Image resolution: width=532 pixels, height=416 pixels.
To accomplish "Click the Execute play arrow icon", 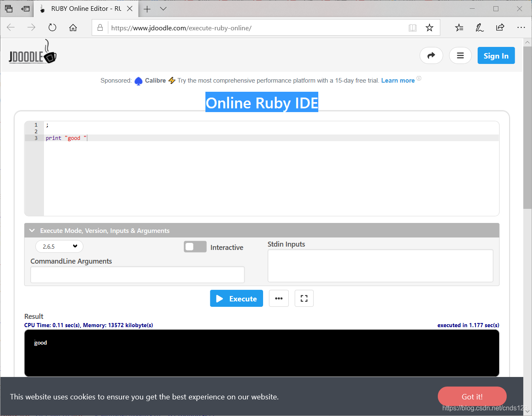I will tap(220, 298).
